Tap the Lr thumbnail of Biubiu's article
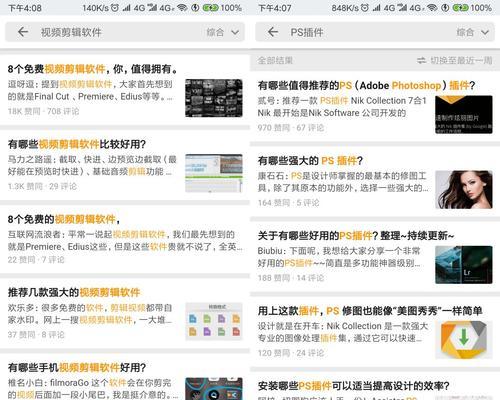 pyautogui.click(x=464, y=265)
